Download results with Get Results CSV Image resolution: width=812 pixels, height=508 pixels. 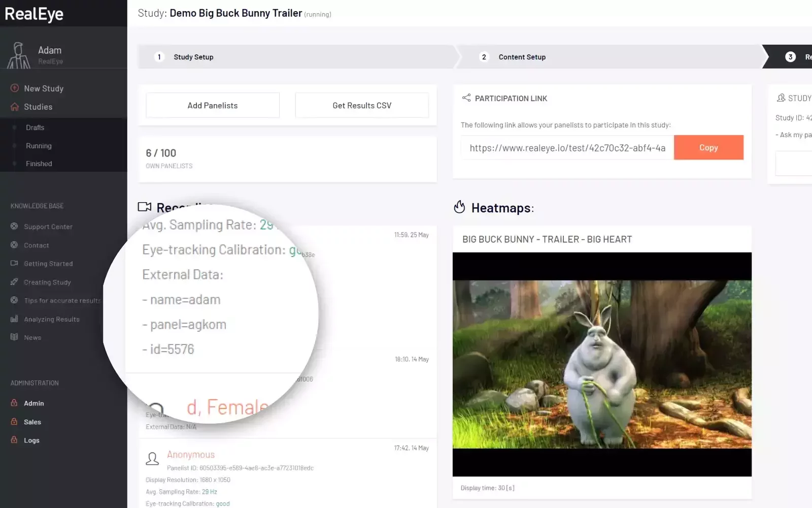[362, 105]
